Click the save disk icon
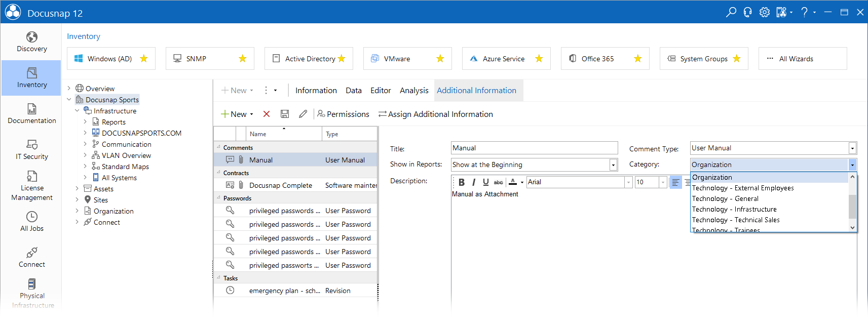The width and height of the screenshot is (868, 328). (x=285, y=114)
